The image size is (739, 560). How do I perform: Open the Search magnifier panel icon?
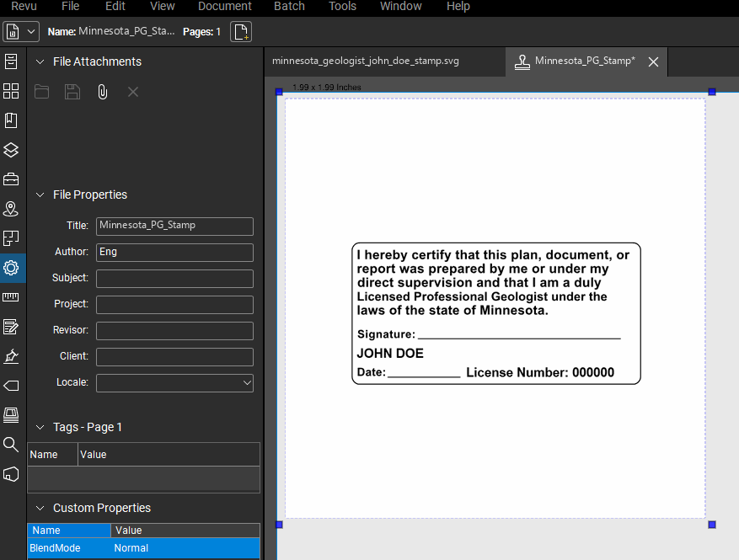point(11,445)
